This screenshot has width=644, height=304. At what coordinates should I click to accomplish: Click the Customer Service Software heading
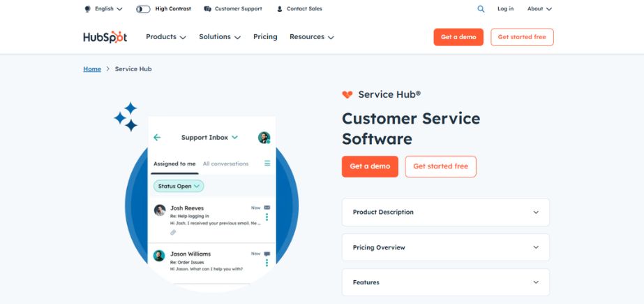[x=411, y=129]
